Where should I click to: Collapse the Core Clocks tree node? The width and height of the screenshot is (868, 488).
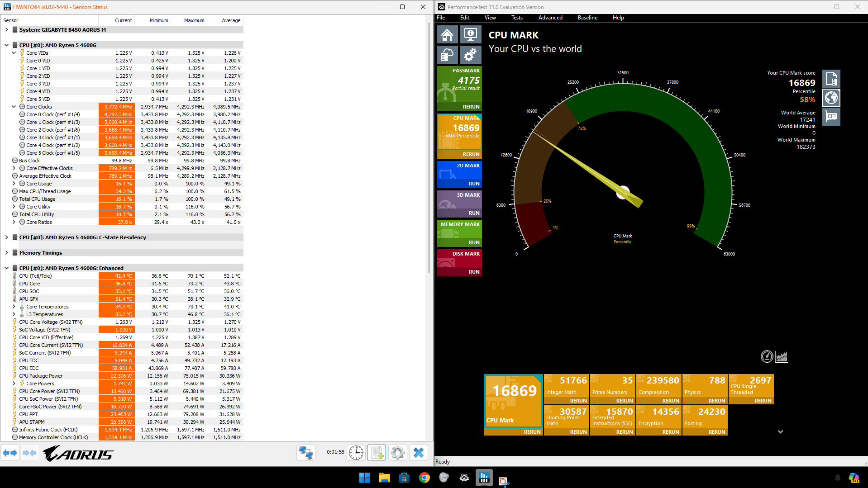point(14,107)
